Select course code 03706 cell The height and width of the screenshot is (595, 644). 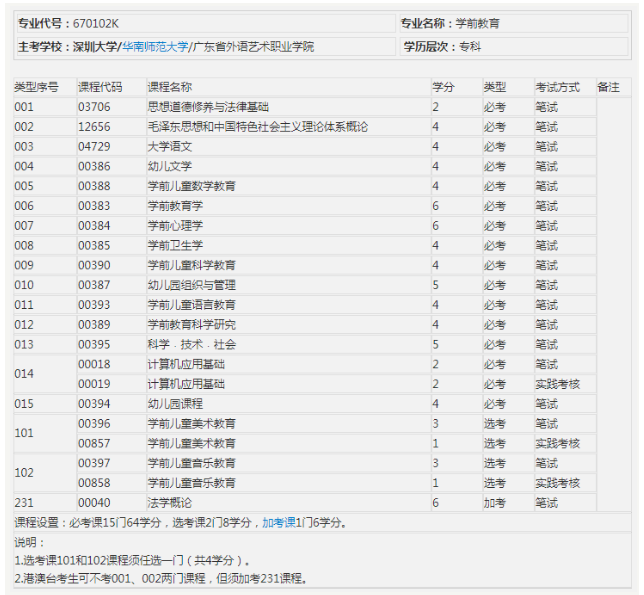coord(94,107)
